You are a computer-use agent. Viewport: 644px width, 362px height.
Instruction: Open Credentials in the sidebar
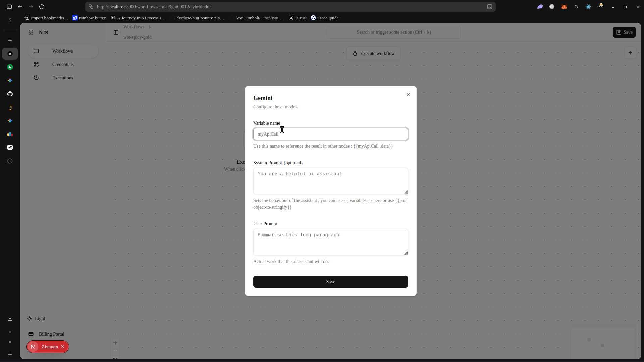click(63, 64)
